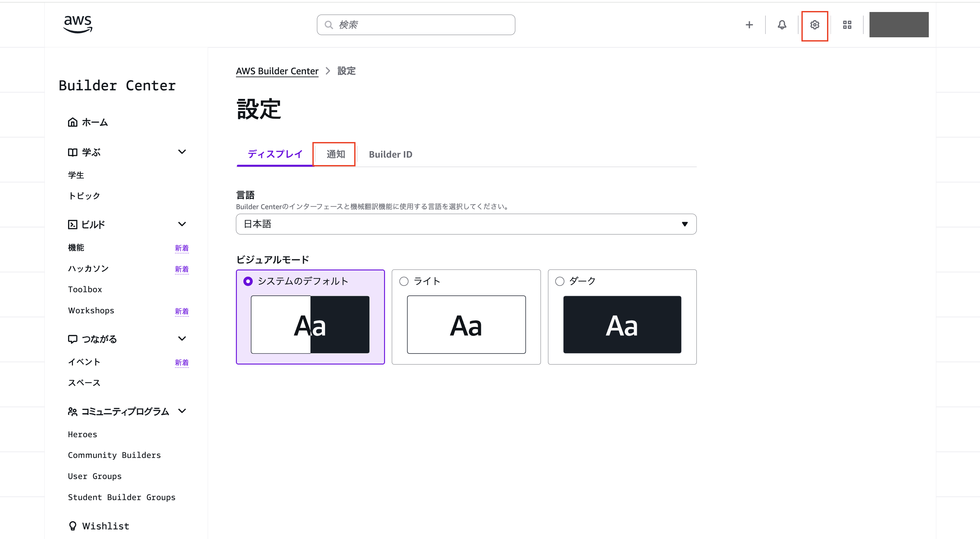Open the ハッカソン sidebar link
This screenshot has width=980, height=539.
pyautogui.click(x=88, y=269)
